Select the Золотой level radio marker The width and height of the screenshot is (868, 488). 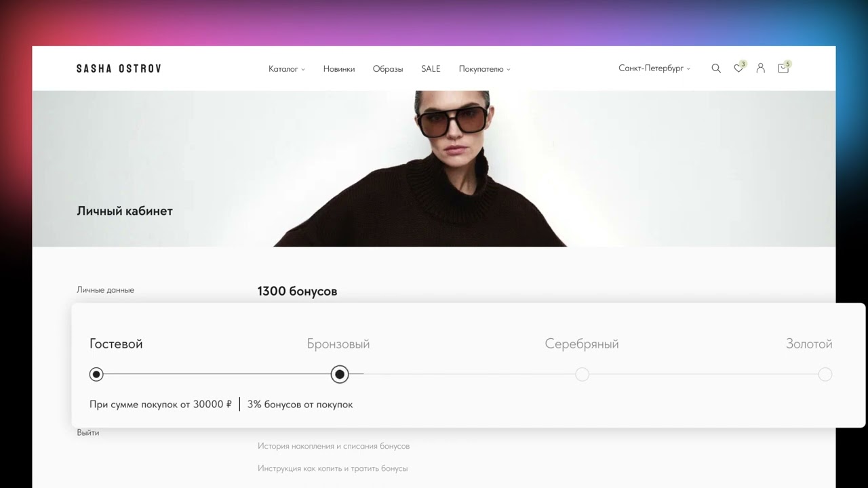(825, 374)
